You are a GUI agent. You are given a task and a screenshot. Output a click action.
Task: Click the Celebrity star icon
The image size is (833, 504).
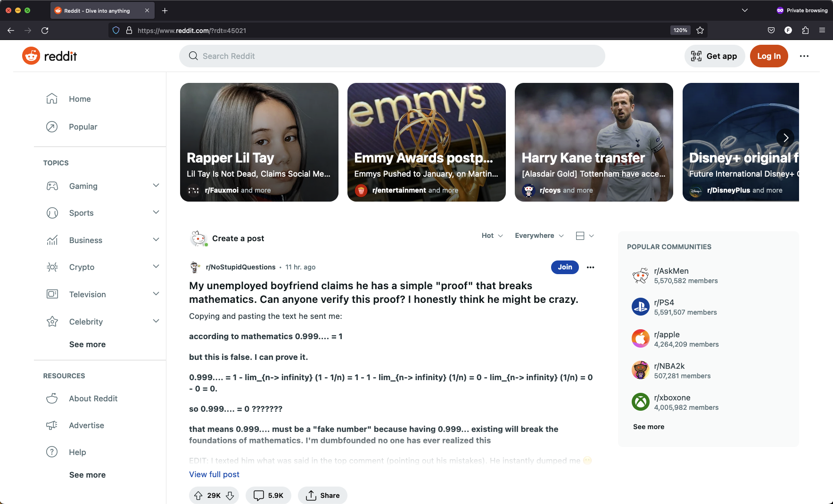52,322
